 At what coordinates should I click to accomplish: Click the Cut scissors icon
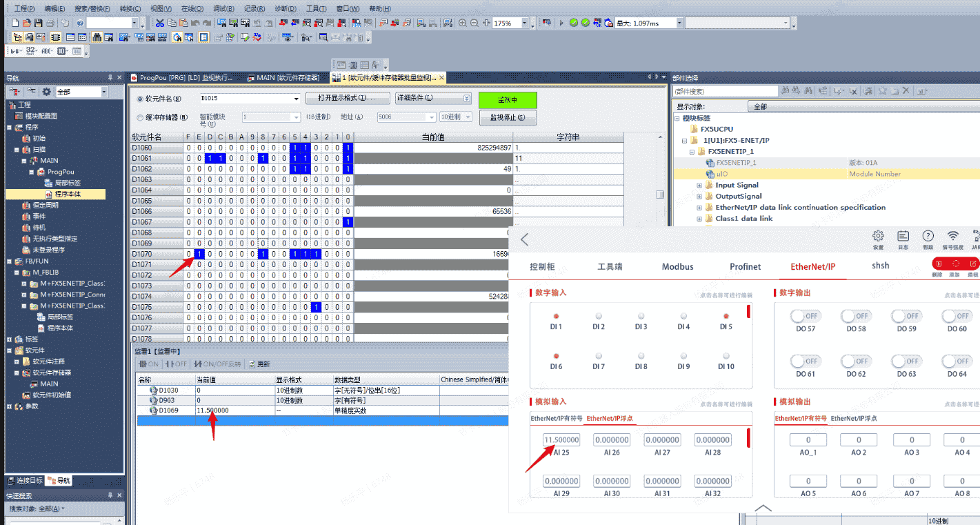tap(159, 23)
